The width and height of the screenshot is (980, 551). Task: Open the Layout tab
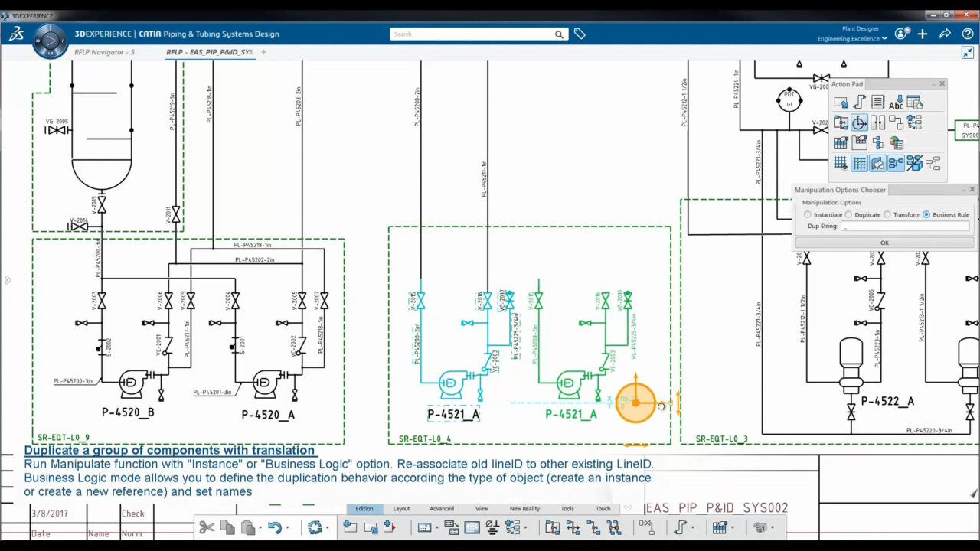[401, 509]
